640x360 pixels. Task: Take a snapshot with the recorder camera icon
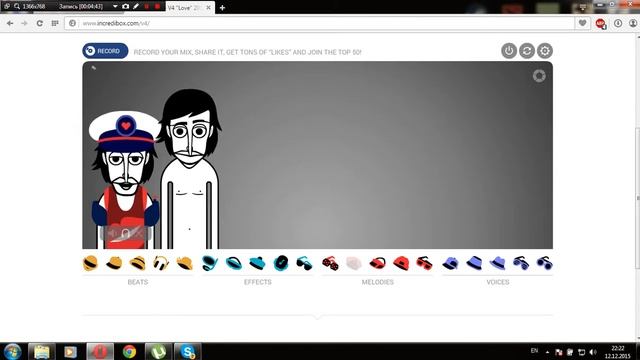pyautogui.click(x=125, y=7)
